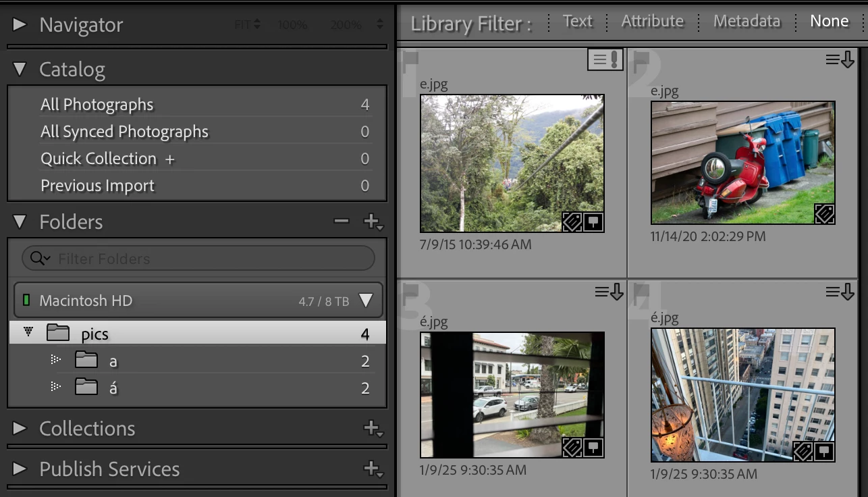Screen dimensions: 868x497
Task: Switch the Library Filter to Attribute
Action: [x=651, y=21]
